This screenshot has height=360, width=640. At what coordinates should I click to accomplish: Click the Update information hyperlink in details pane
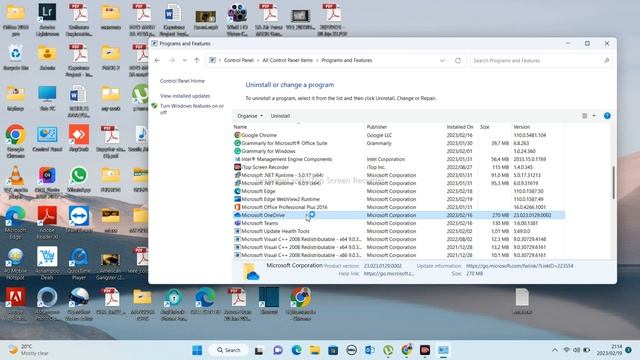coord(520,266)
